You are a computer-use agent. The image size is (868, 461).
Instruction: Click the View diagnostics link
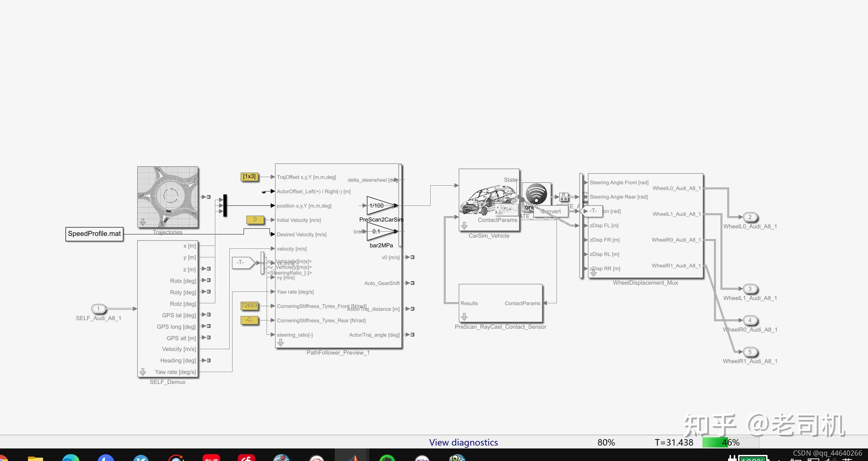click(463, 442)
